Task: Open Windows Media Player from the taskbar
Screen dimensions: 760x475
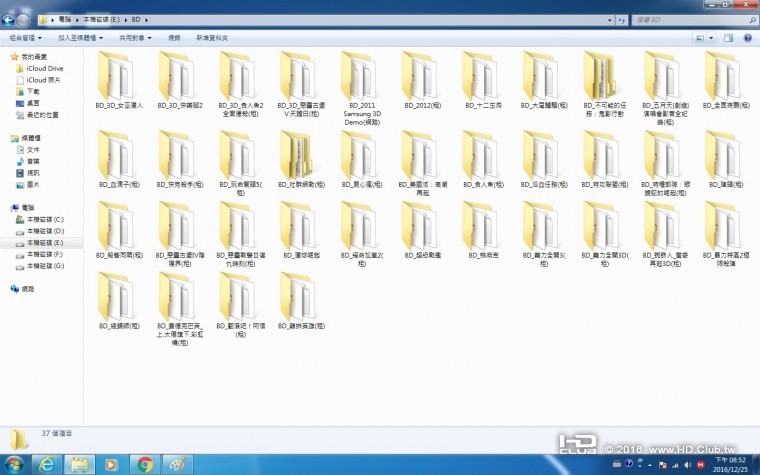Action: tap(111, 464)
